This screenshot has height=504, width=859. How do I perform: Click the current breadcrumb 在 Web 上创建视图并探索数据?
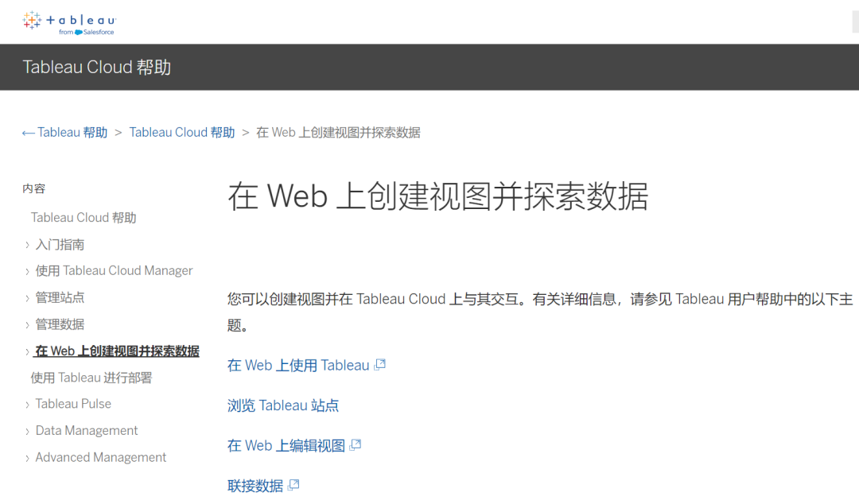(338, 133)
